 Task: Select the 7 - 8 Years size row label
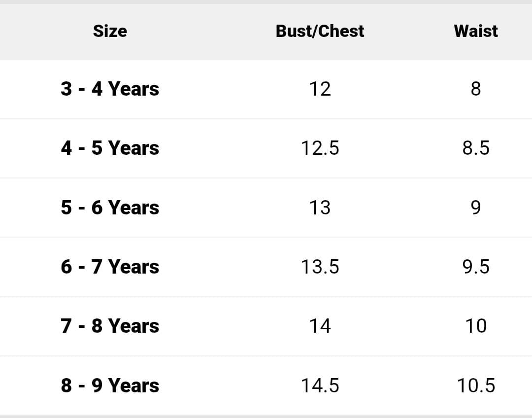(x=110, y=326)
